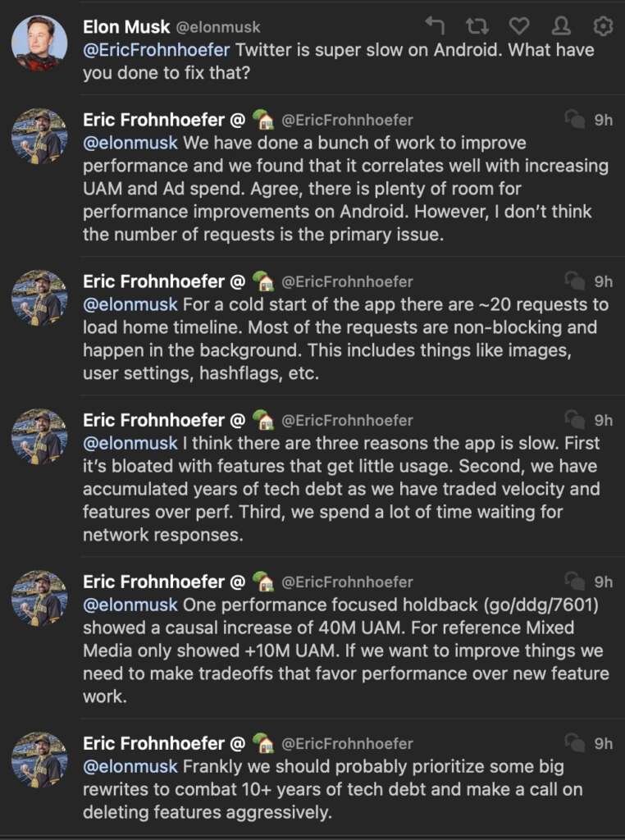
Task: Open the @EricFrohnhoefer mention in Elon's tweet
Action: pyautogui.click(x=157, y=50)
